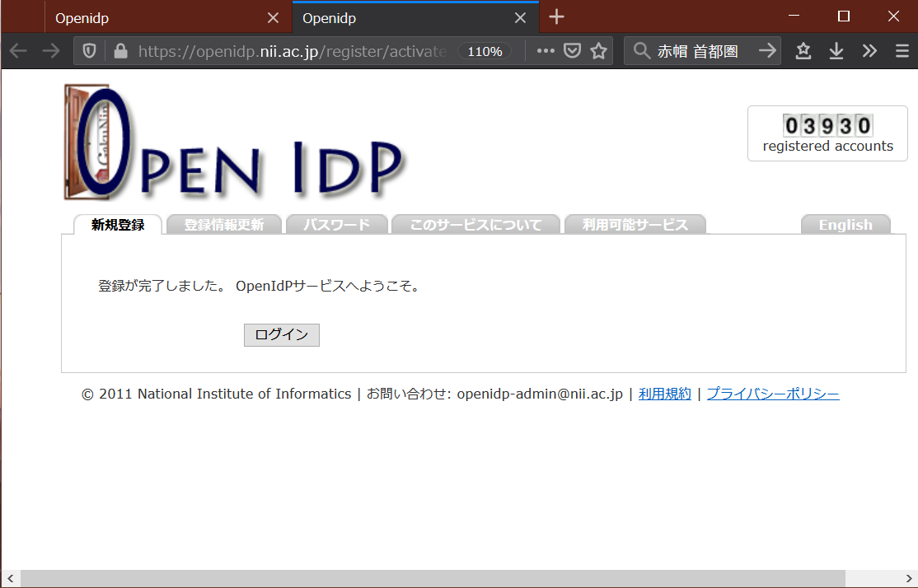Image resolution: width=918 pixels, height=588 pixels.
Task: Click the horizontal scrollbar thumb
Action: (433, 579)
